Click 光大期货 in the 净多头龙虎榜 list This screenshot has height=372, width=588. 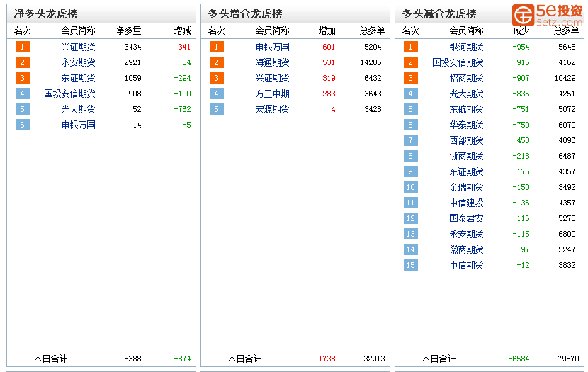click(x=79, y=109)
